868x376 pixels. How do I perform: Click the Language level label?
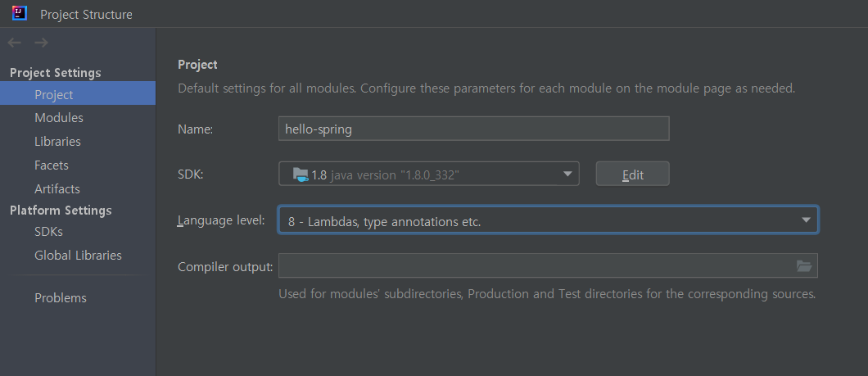[x=221, y=220]
